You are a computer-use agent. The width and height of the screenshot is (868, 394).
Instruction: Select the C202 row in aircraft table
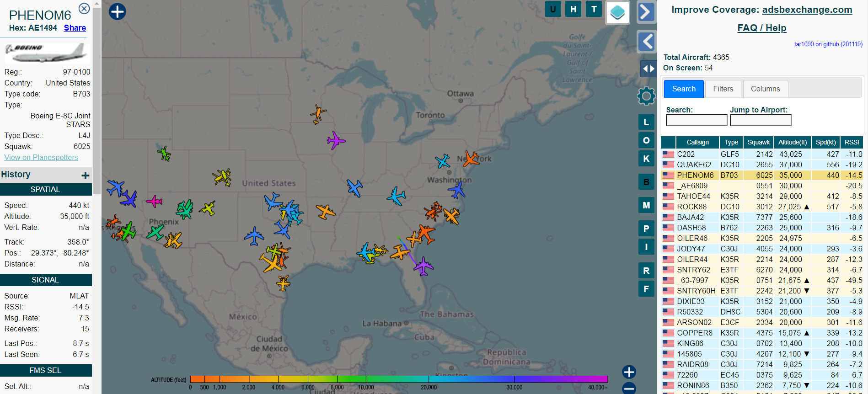(x=762, y=154)
